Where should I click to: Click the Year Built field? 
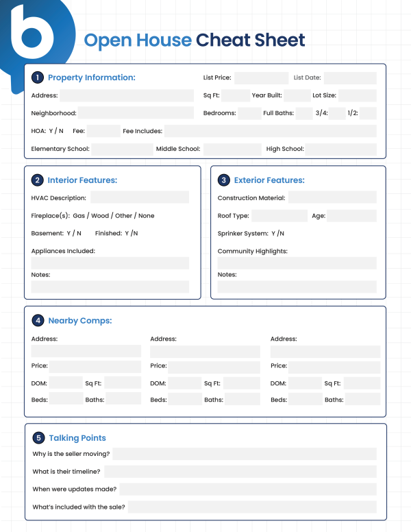[297, 96]
